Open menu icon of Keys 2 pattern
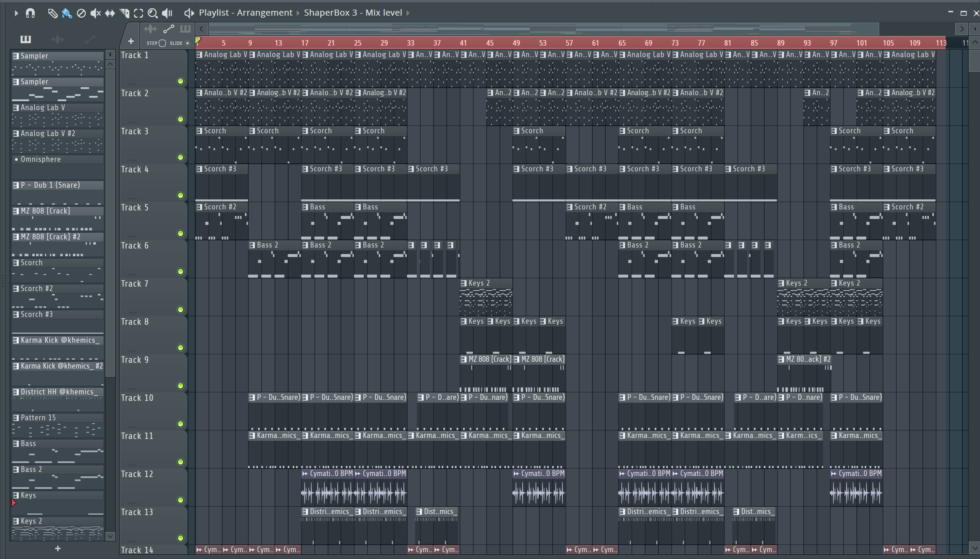 pos(16,521)
